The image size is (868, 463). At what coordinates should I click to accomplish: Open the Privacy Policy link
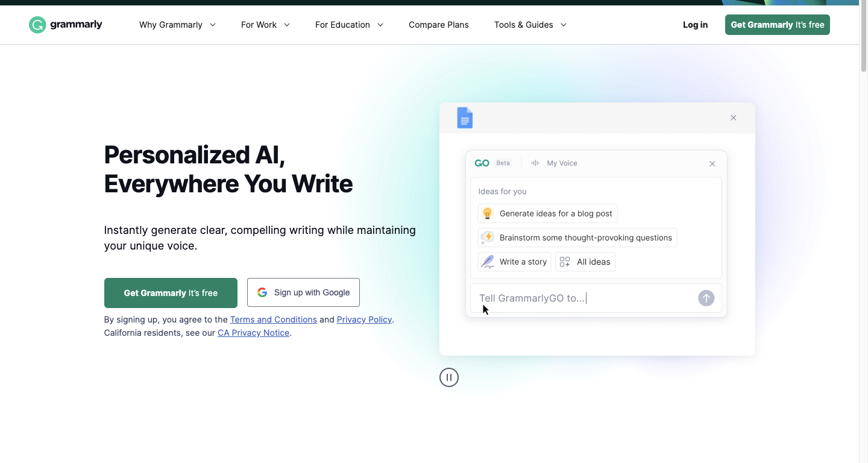coord(364,320)
